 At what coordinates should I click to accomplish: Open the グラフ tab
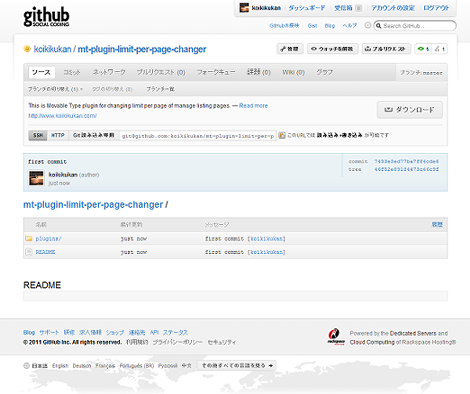click(324, 72)
